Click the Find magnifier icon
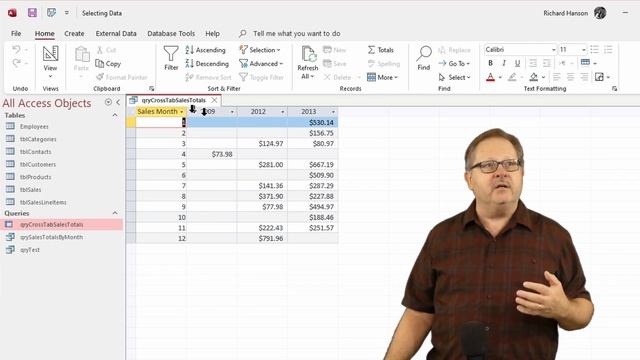 [424, 53]
